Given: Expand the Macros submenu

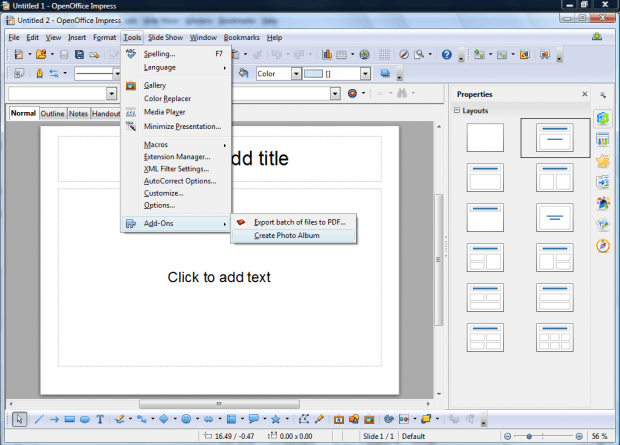Looking at the screenshot, I should click(176, 145).
